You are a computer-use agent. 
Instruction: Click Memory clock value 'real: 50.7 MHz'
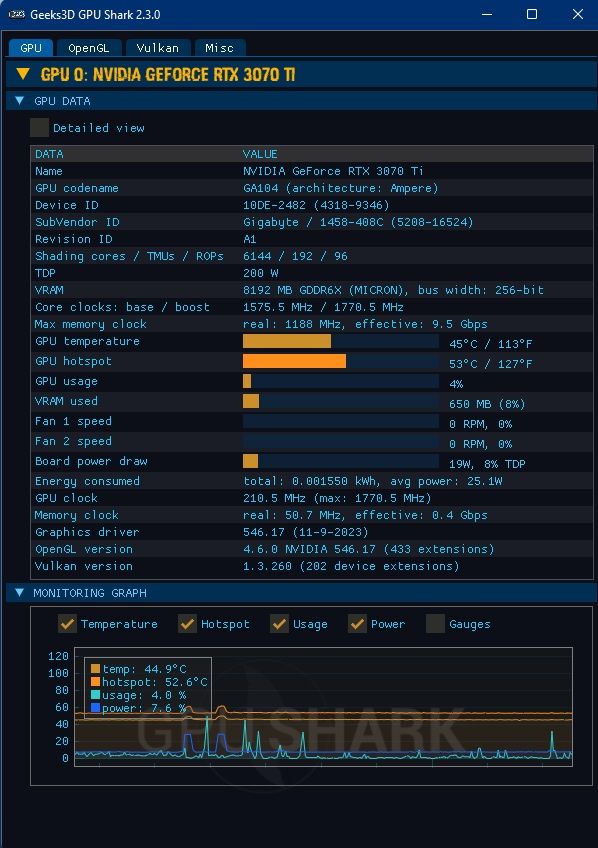(292, 515)
